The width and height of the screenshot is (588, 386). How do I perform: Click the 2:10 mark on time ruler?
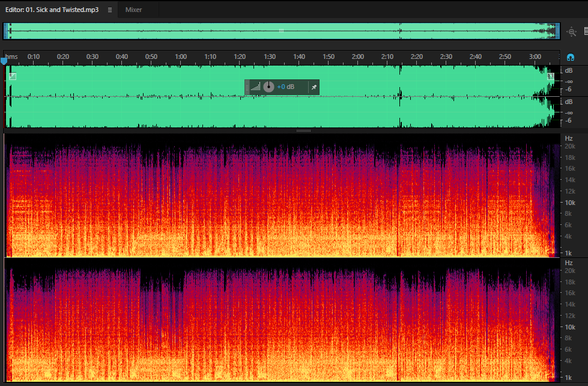(x=387, y=57)
